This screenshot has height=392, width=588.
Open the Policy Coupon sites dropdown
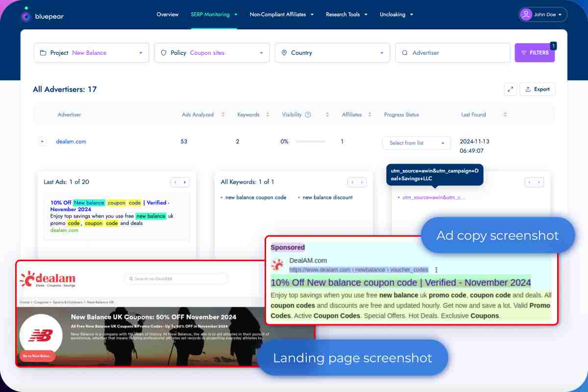click(212, 53)
